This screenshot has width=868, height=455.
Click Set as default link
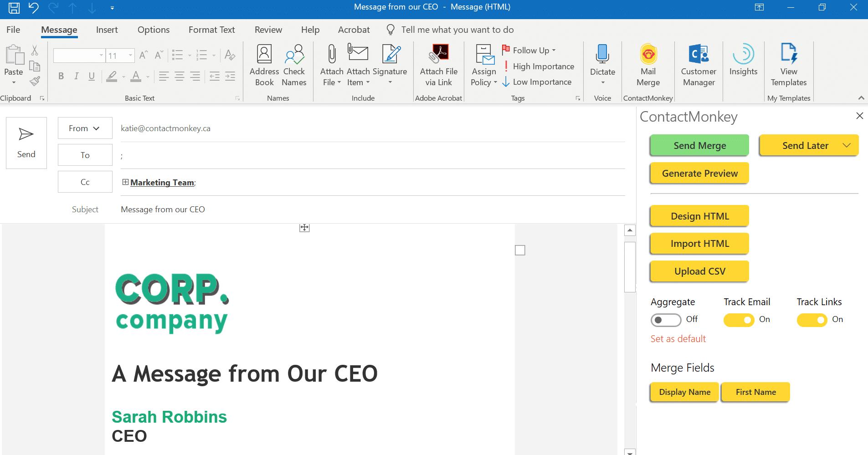678,339
